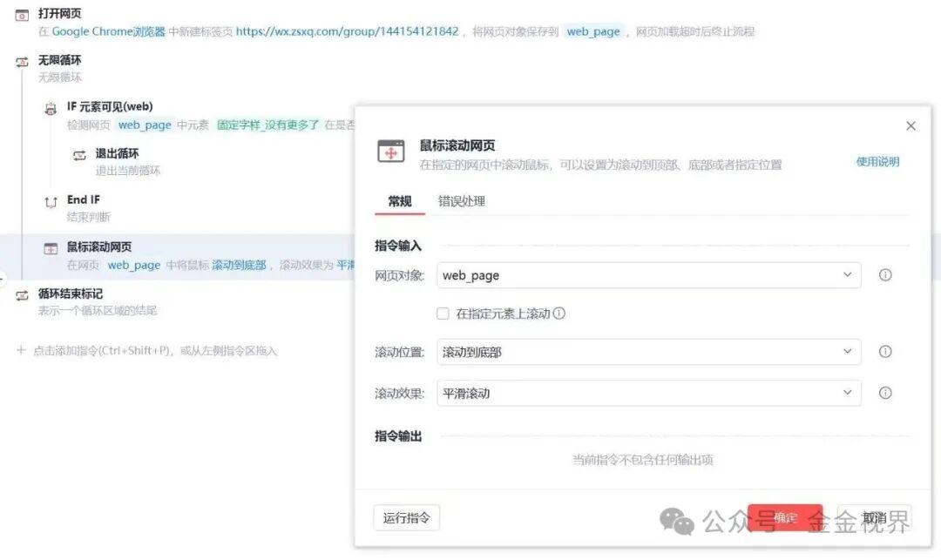Click the 鼠标滚动网页 instruction icon
This screenshot has width=941, height=560.
[50, 246]
